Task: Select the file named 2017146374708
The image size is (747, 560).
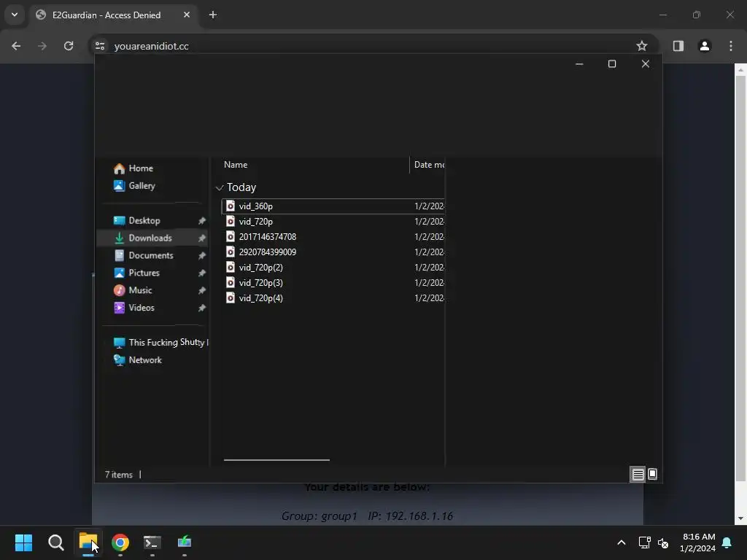Action: [333, 237]
